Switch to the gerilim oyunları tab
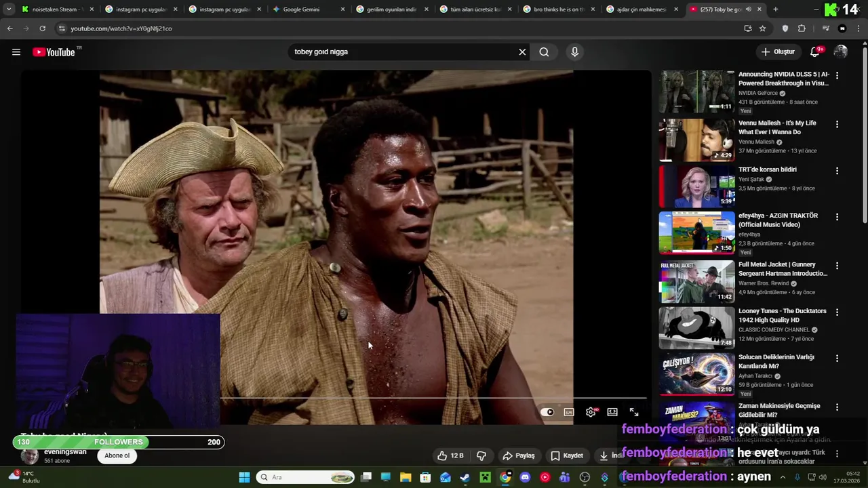The image size is (868, 488). pos(391,9)
